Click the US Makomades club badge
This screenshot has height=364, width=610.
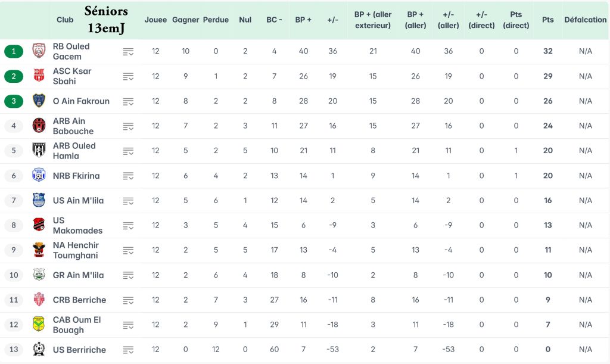[x=39, y=225]
